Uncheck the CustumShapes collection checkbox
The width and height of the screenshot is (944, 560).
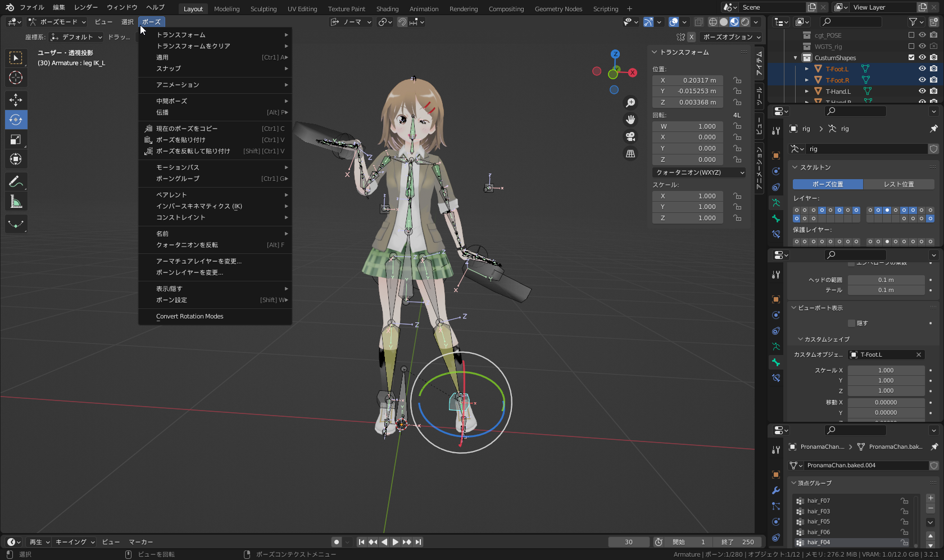pos(911,57)
